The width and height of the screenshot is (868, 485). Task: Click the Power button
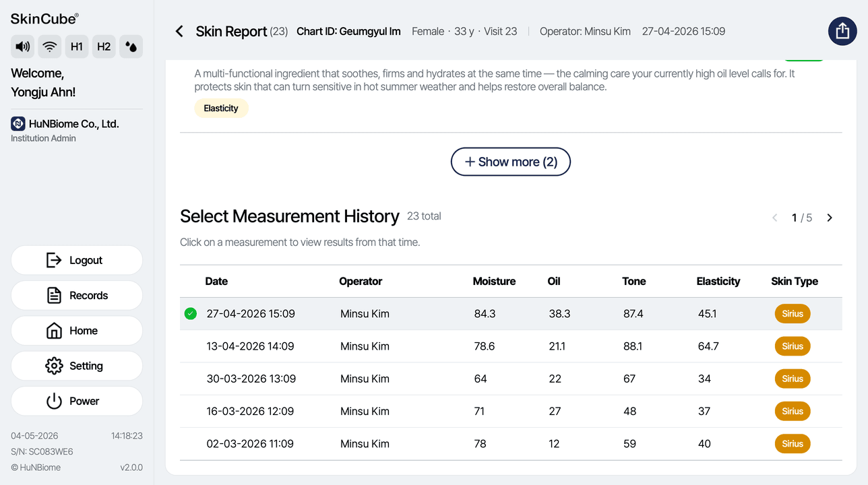point(77,401)
